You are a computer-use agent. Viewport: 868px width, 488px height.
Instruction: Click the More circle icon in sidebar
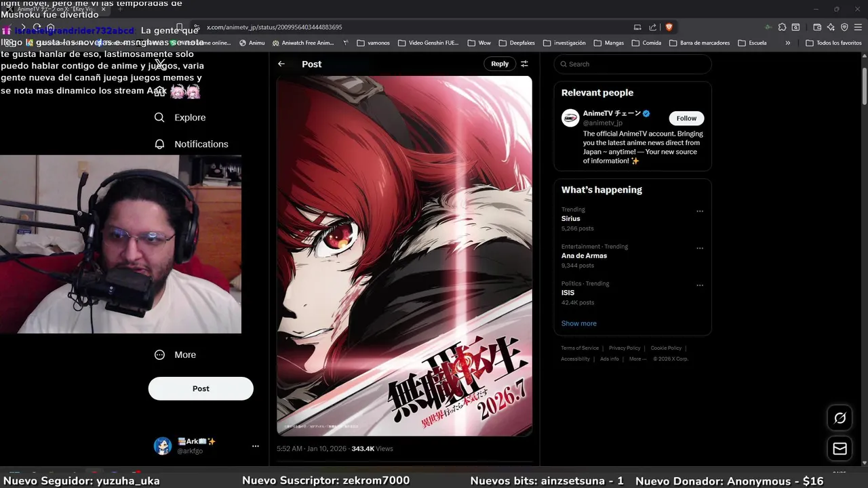(159, 354)
